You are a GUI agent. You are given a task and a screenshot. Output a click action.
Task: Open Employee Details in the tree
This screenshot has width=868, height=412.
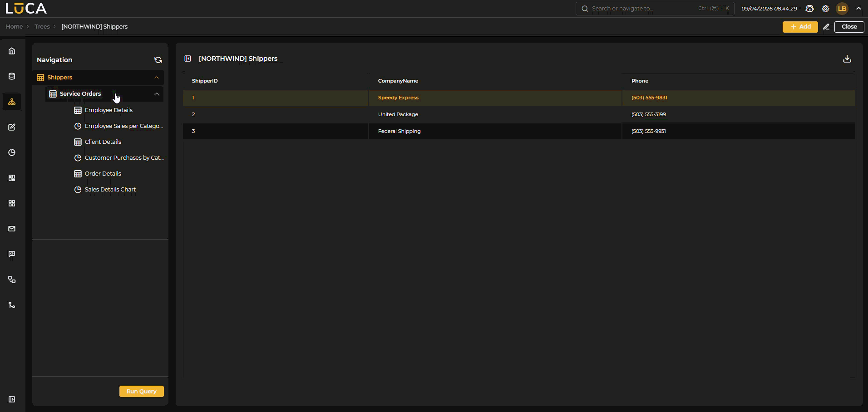(108, 110)
